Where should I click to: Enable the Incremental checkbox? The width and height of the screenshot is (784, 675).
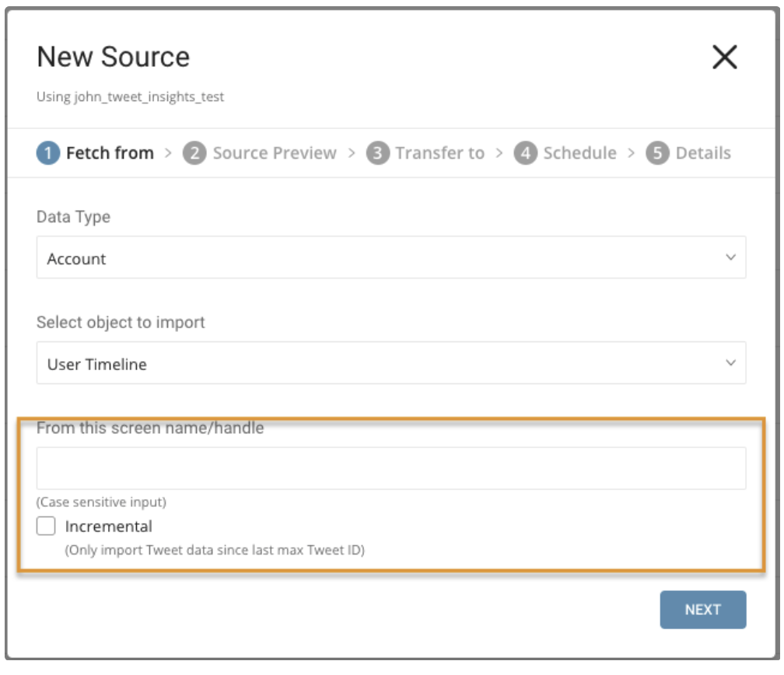(x=47, y=526)
